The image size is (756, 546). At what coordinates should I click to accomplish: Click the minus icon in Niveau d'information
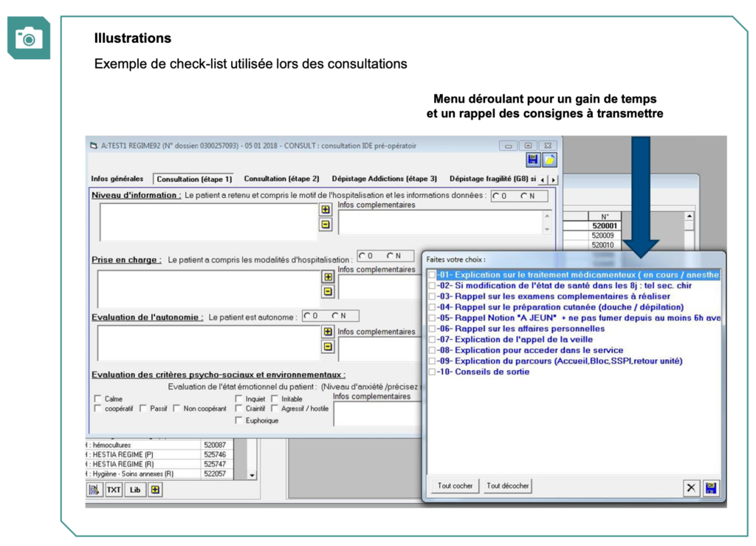pyautogui.click(x=326, y=225)
